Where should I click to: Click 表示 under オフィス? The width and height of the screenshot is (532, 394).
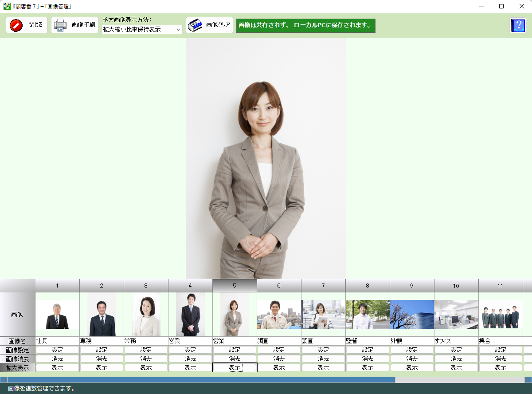pos(456,367)
